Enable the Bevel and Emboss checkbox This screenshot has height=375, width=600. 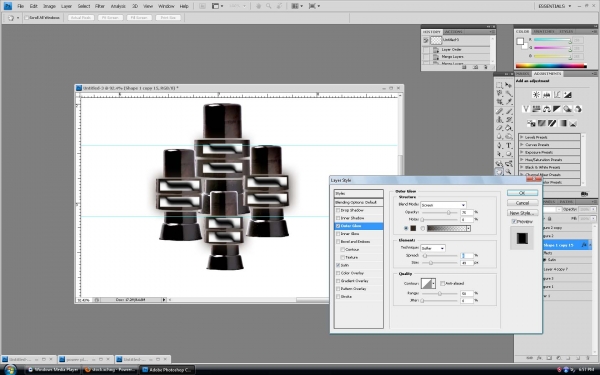pos(338,242)
